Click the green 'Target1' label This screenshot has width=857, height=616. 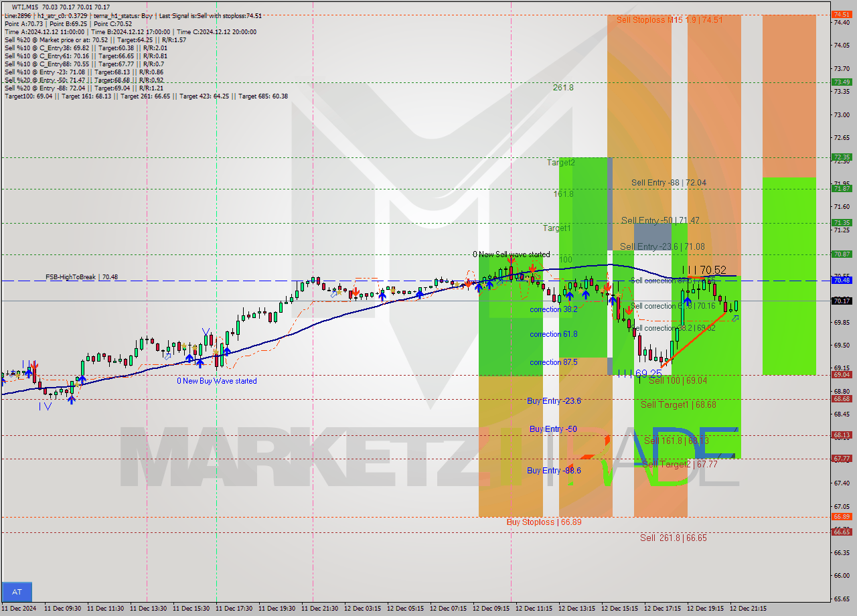(556, 228)
